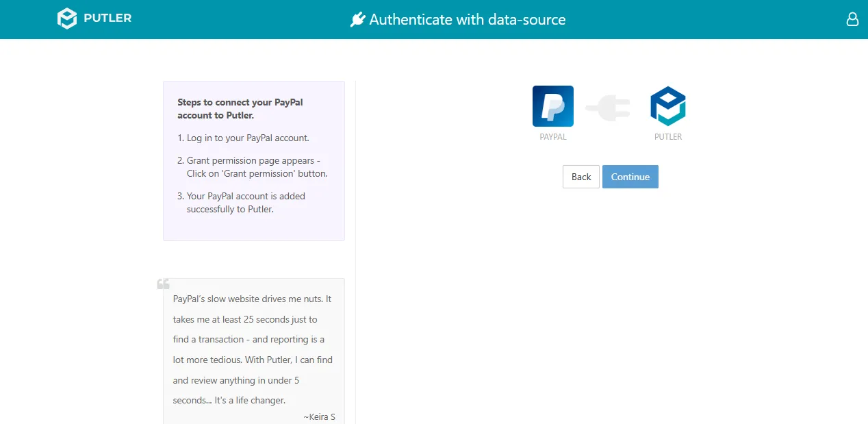
Task: Click step 2 about the Grant permission page
Action: 253,167
